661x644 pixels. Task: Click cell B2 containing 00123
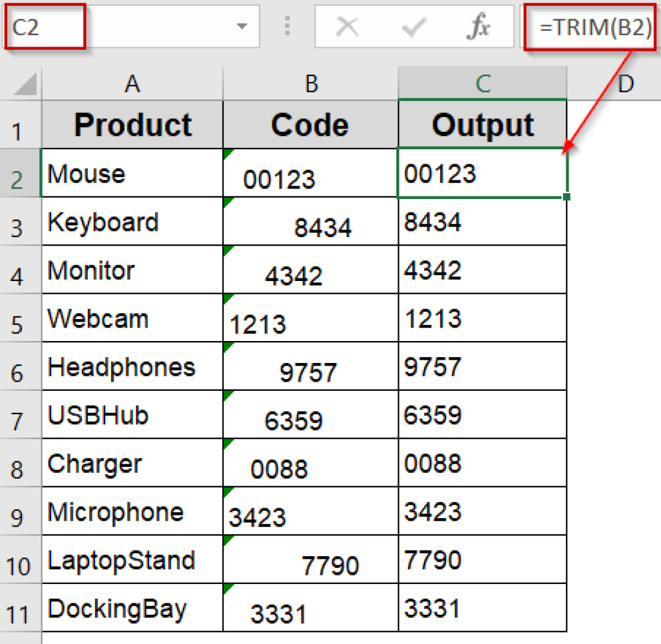pos(310,172)
